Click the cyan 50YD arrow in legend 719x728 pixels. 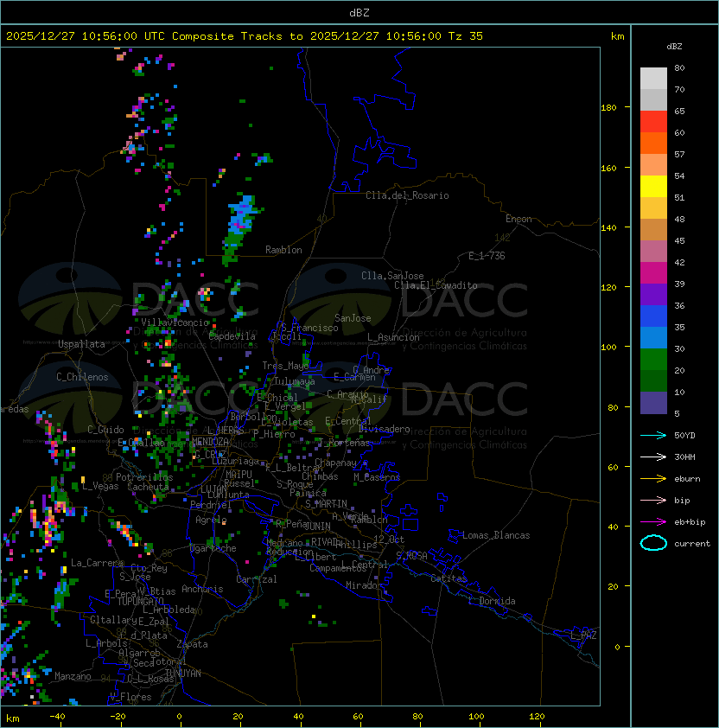653,435
